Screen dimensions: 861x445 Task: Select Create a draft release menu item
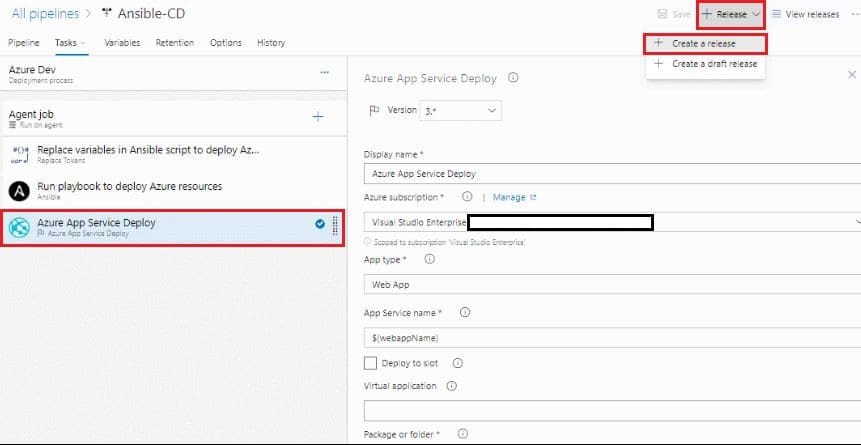point(705,64)
